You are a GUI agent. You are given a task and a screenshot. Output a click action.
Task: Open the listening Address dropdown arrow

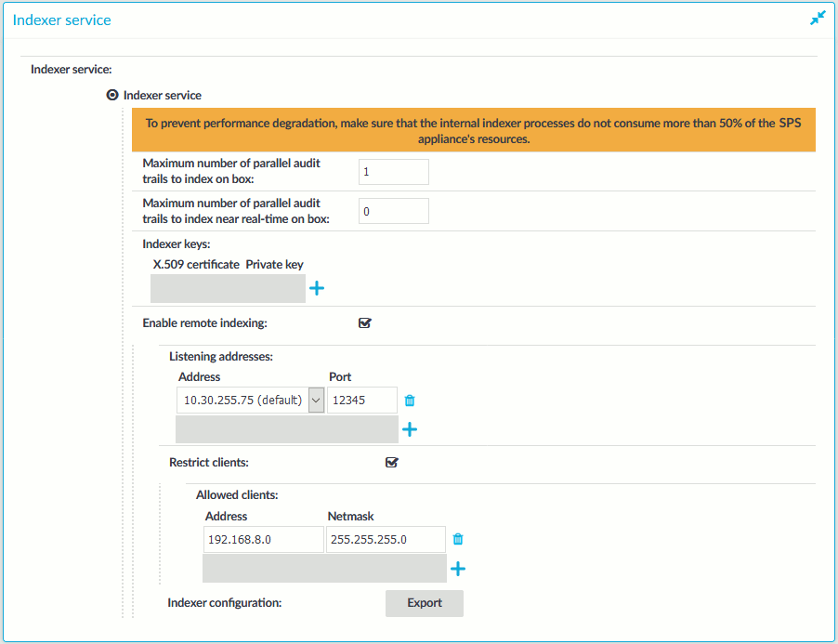point(317,401)
